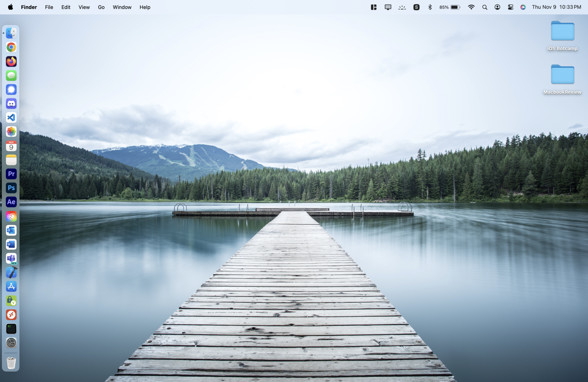Open Microsoft Teams from the dock
The width and height of the screenshot is (588, 382).
click(11, 258)
